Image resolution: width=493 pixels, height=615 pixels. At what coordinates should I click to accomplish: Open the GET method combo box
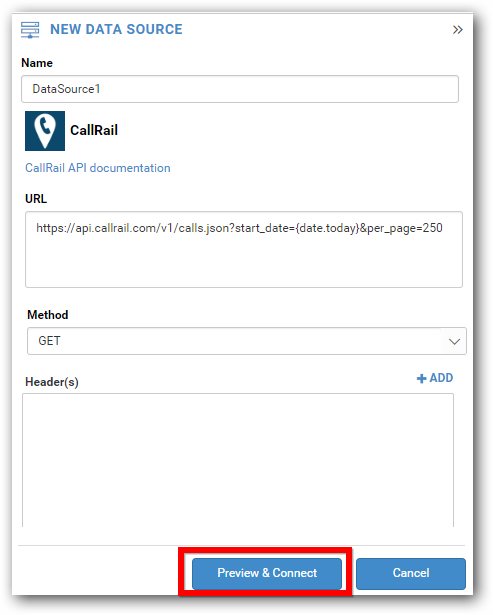(x=247, y=341)
